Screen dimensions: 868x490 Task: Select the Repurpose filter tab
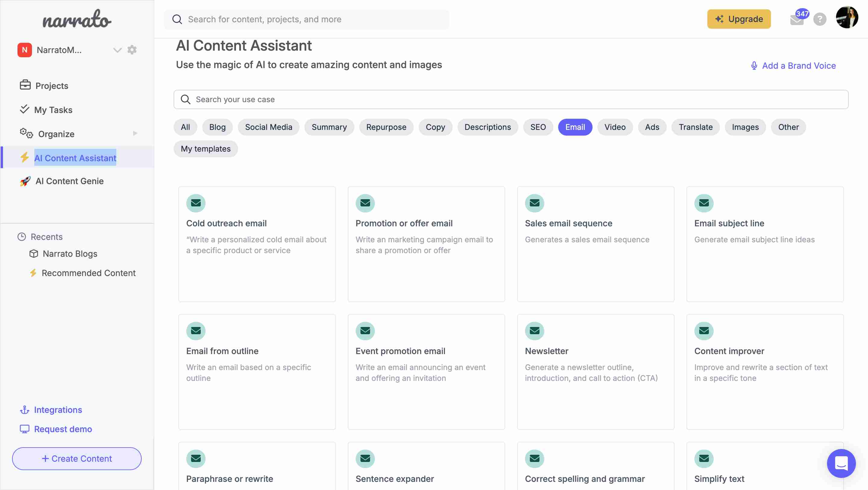(386, 127)
